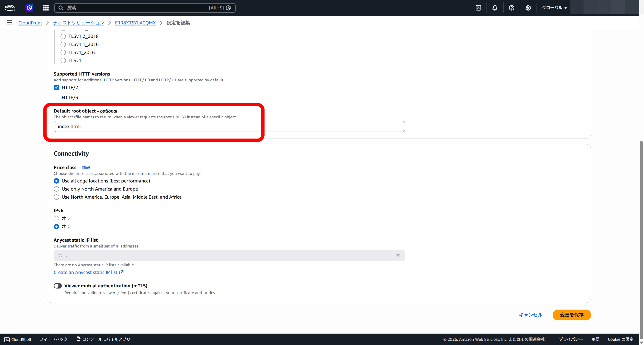Open the プライバシー footer link
This screenshot has width=644, height=345.
(571, 339)
